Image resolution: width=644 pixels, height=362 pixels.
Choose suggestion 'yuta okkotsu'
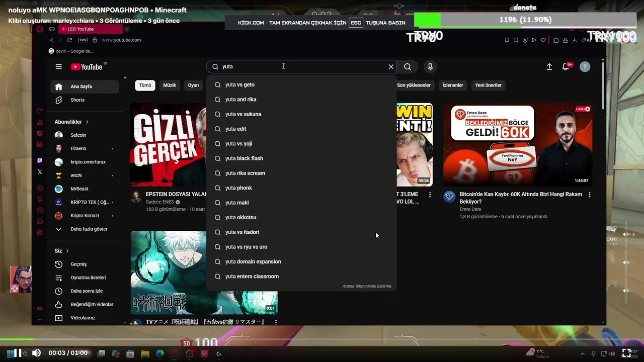click(301, 218)
